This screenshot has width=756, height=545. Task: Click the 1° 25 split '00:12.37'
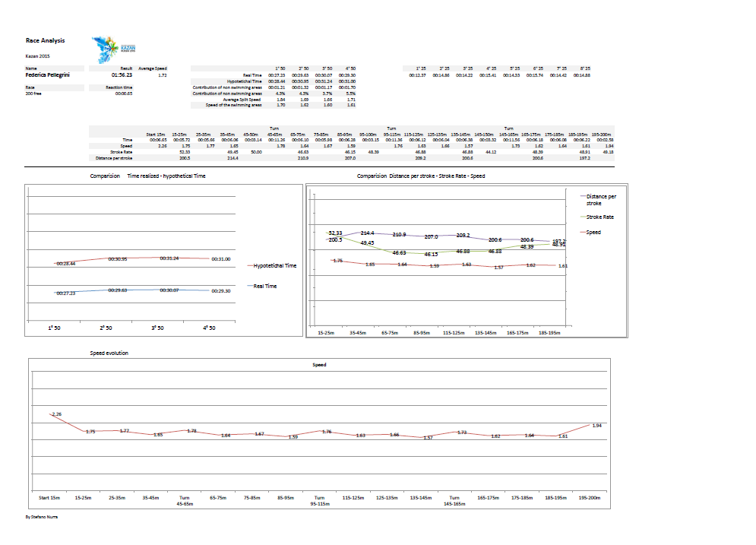point(418,75)
